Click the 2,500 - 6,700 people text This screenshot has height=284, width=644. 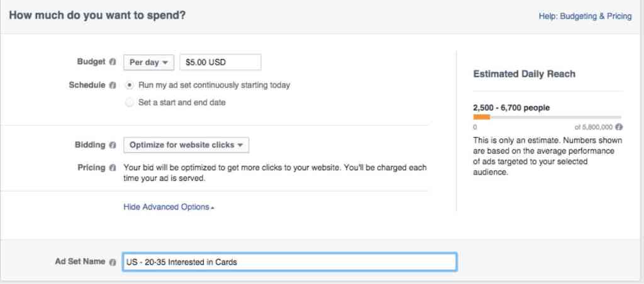511,107
